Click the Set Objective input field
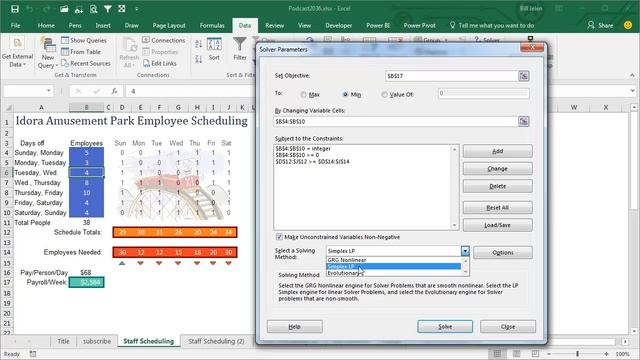This screenshot has height=360, width=640. coord(451,76)
